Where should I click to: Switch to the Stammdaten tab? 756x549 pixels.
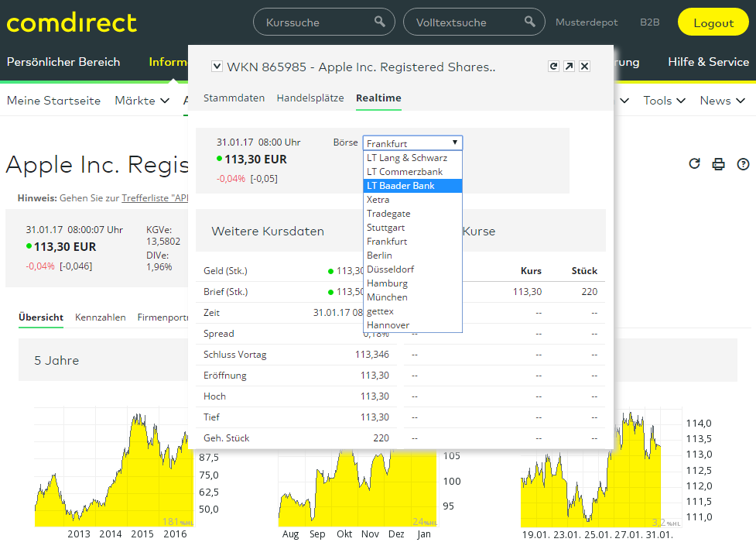(x=234, y=98)
